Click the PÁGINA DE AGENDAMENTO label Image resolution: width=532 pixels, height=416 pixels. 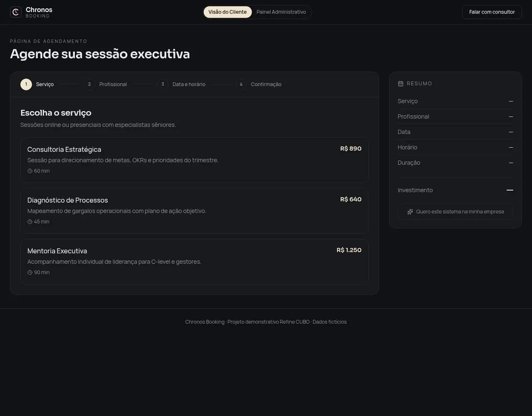click(x=49, y=41)
